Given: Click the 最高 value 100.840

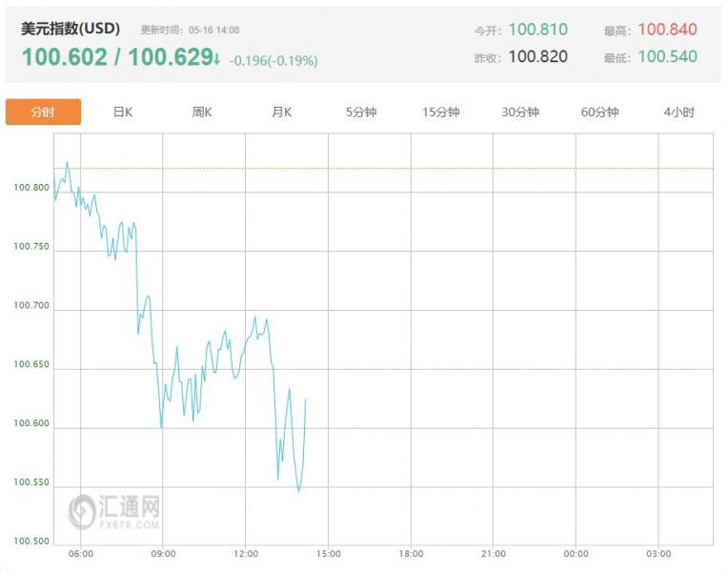Looking at the screenshot, I should pyautogui.click(x=667, y=30).
